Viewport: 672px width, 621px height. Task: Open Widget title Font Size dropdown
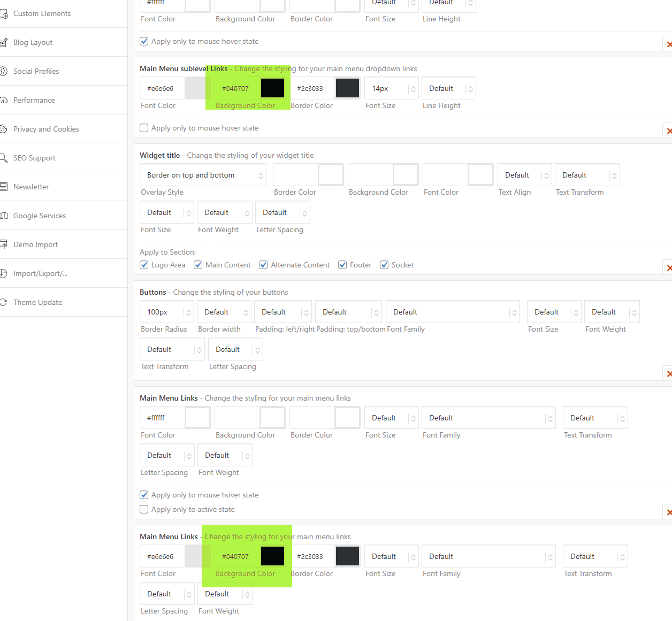(167, 212)
